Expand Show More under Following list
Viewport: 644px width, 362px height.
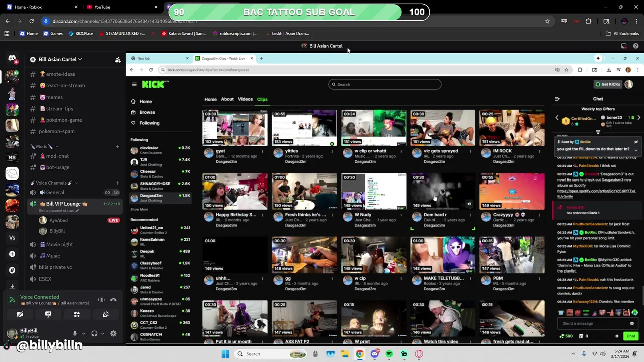[139, 209]
